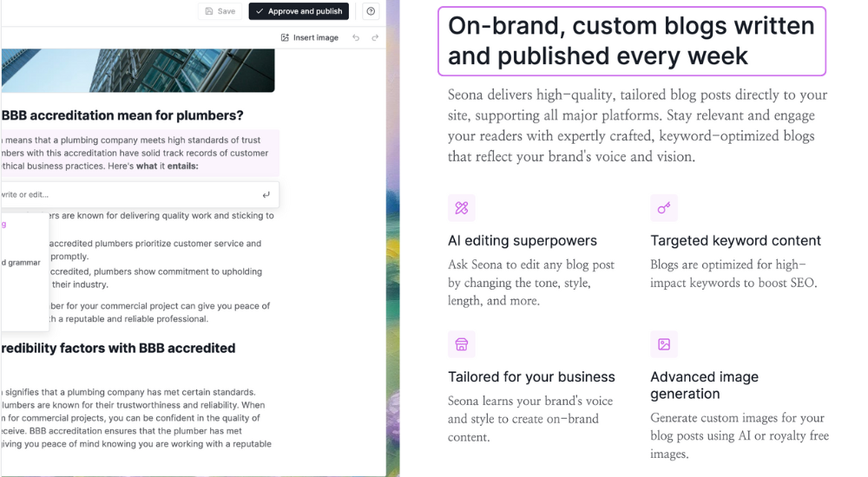Click Insert image in the toolbar

coord(310,37)
